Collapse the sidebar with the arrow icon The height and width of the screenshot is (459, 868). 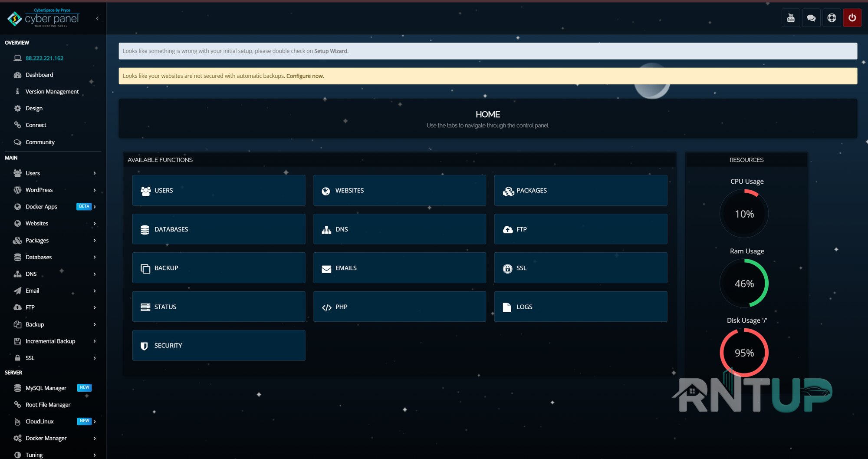coord(97,18)
